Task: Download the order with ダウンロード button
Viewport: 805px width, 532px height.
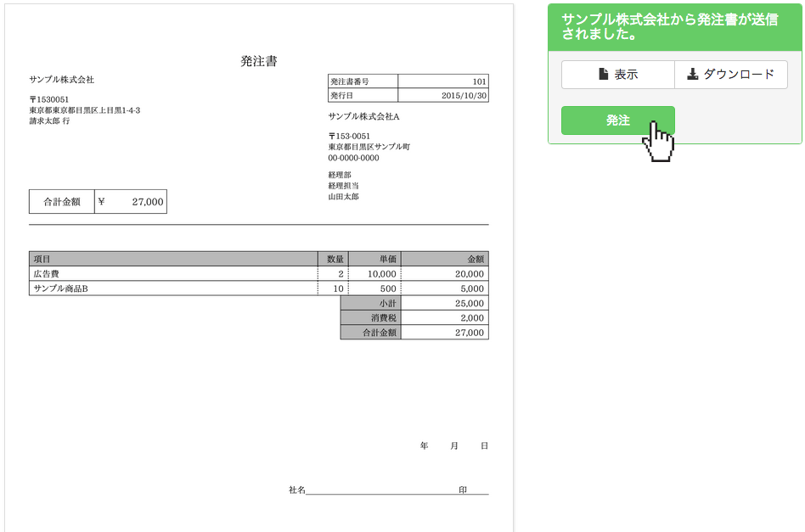Action: pos(731,75)
